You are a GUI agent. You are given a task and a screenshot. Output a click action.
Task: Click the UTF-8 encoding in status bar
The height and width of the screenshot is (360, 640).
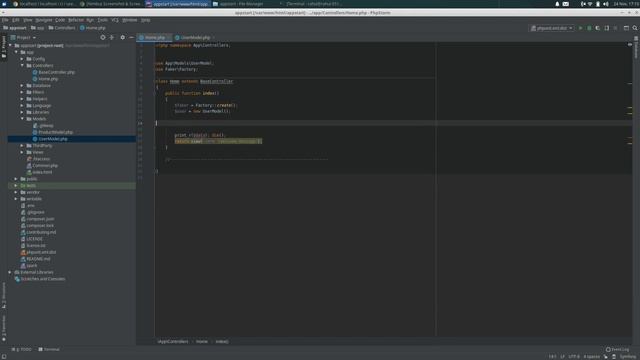[x=574, y=357]
